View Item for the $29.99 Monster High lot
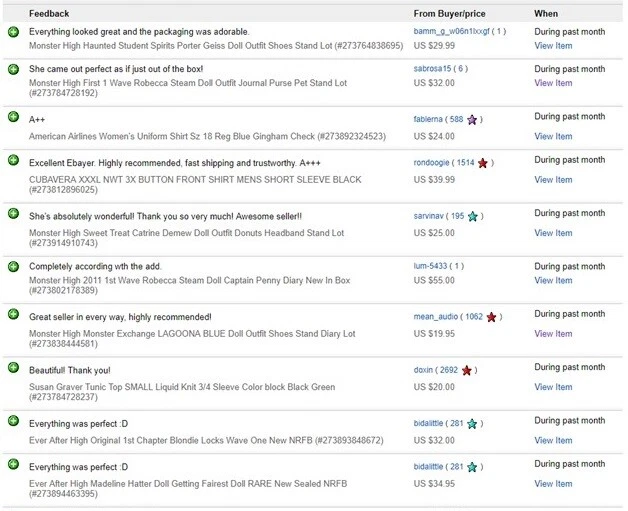 coord(553,46)
